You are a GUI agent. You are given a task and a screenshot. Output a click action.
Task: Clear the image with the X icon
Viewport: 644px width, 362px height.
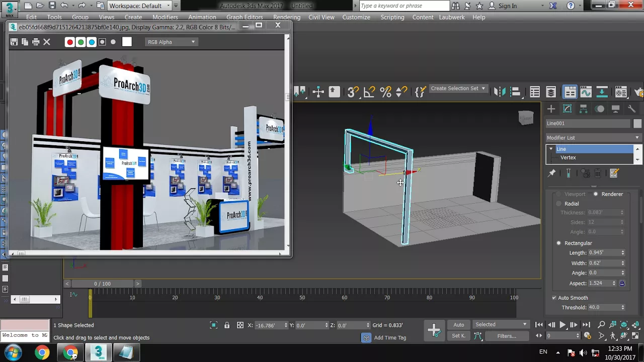[47, 42]
